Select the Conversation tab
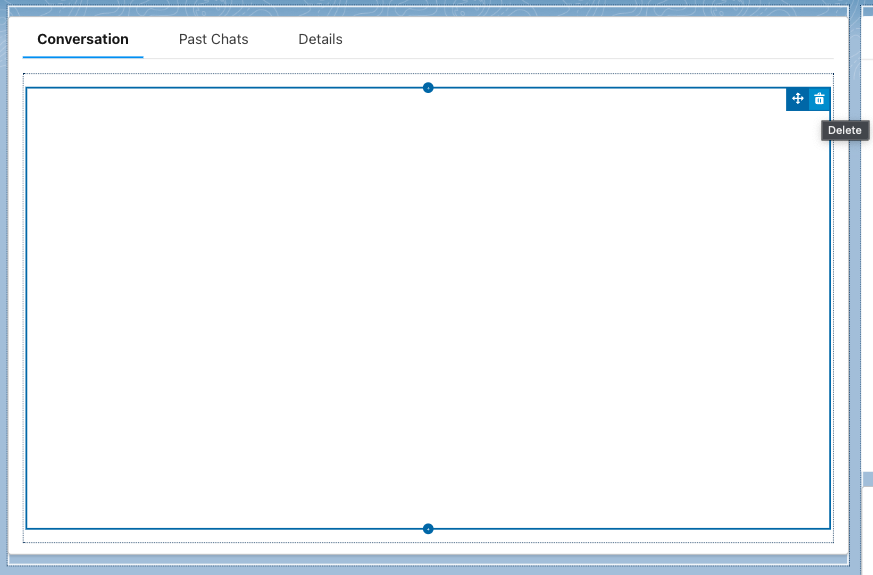The height and width of the screenshot is (575, 873). tap(83, 40)
